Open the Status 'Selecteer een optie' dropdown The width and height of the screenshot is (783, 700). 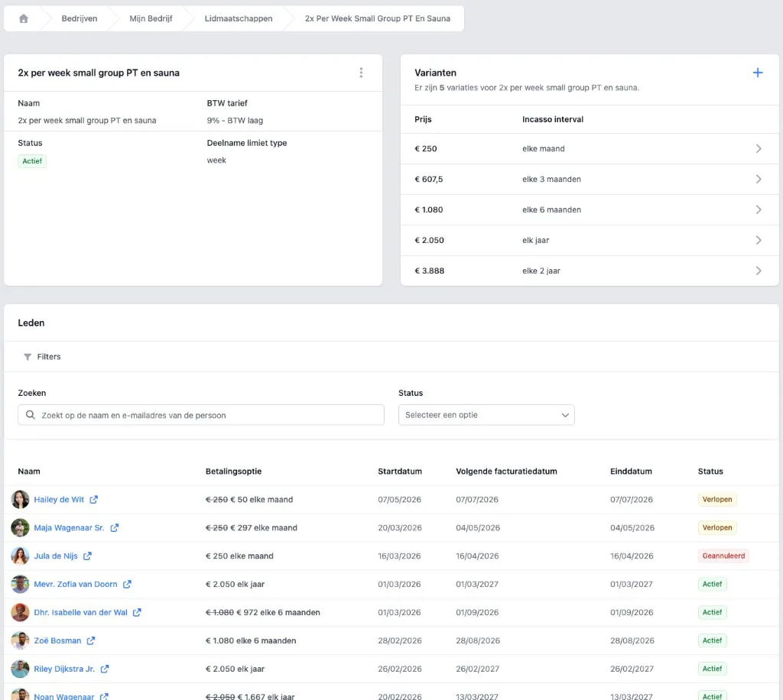coord(486,415)
